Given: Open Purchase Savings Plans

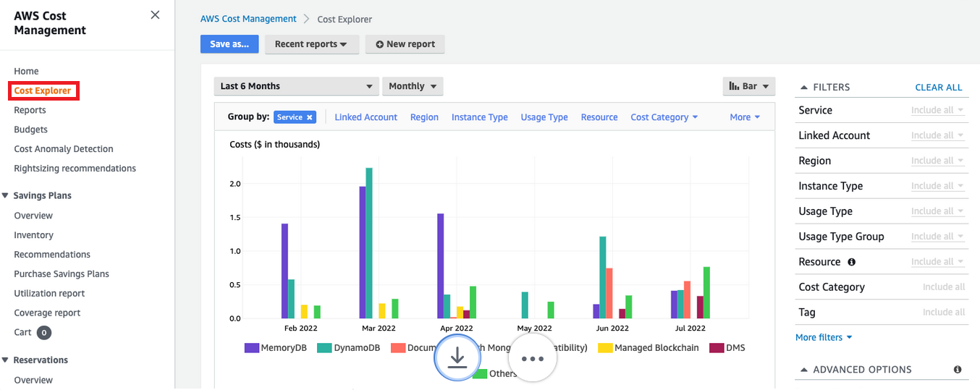Looking at the screenshot, I should click(x=62, y=274).
